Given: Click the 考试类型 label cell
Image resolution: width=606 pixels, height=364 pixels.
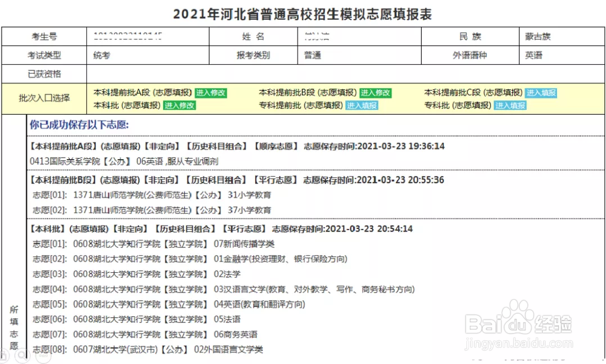Looking at the screenshot, I should (x=44, y=55).
